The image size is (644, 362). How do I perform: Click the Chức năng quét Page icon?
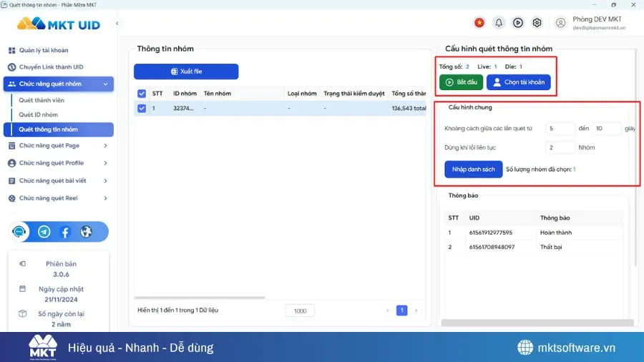pyautogui.click(x=12, y=146)
